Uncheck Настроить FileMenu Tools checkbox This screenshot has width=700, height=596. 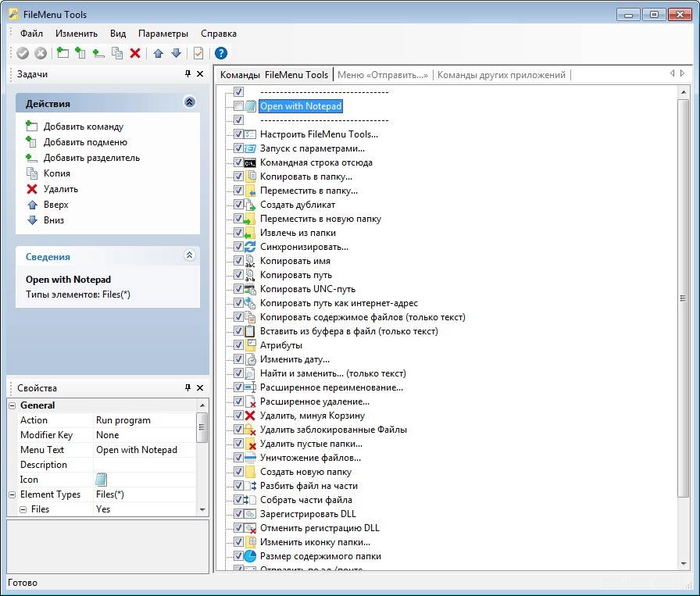click(x=238, y=134)
